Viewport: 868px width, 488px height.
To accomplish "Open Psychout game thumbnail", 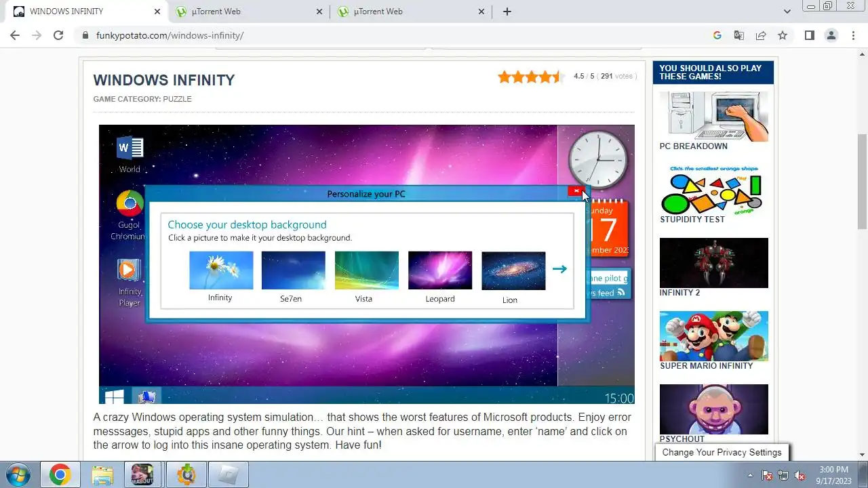I will pyautogui.click(x=713, y=409).
